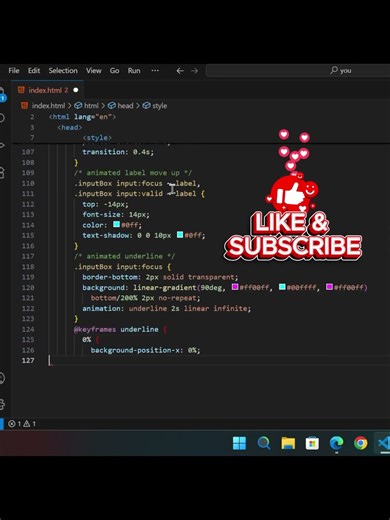The image size is (390, 520).
Task: Click the head breadcrumb segment
Action: pyautogui.click(x=125, y=106)
